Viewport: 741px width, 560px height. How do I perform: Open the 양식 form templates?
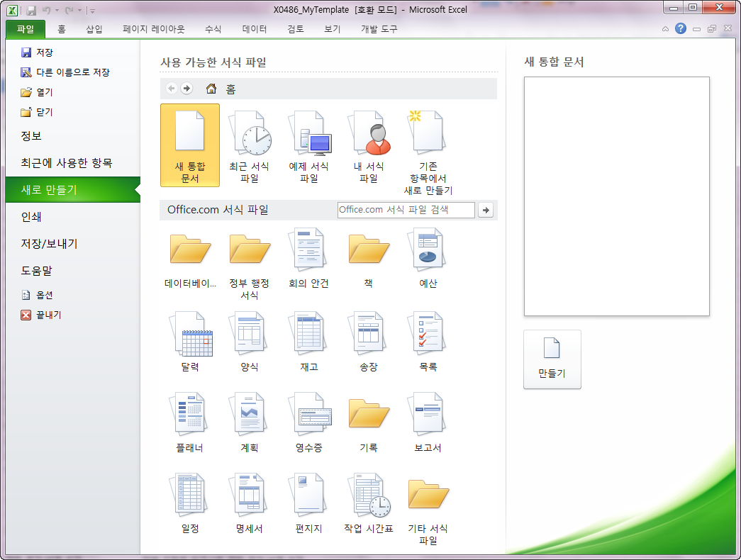point(250,341)
